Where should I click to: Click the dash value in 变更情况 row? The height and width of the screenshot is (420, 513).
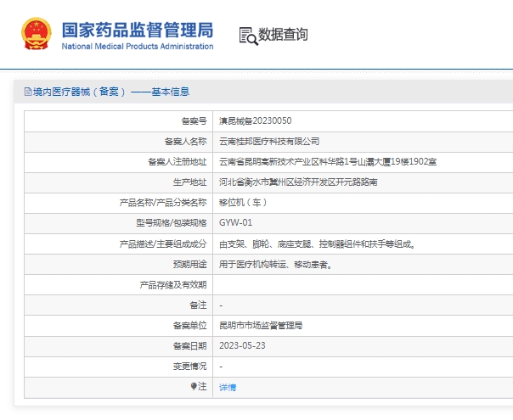pyautogui.click(x=221, y=367)
